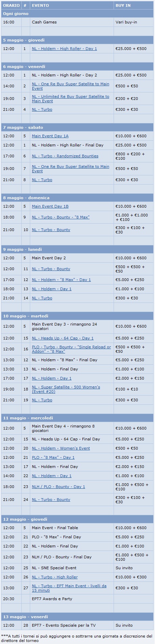Open NL - Holdem Day 1 event 17 link
Screen dimensions: 155x644
pyautogui.click(x=52, y=378)
